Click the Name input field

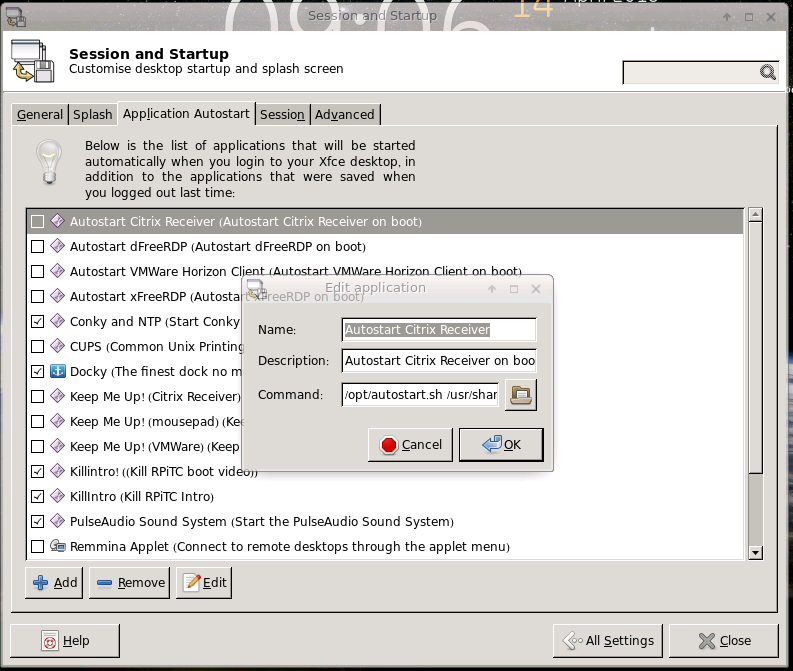[439, 330]
